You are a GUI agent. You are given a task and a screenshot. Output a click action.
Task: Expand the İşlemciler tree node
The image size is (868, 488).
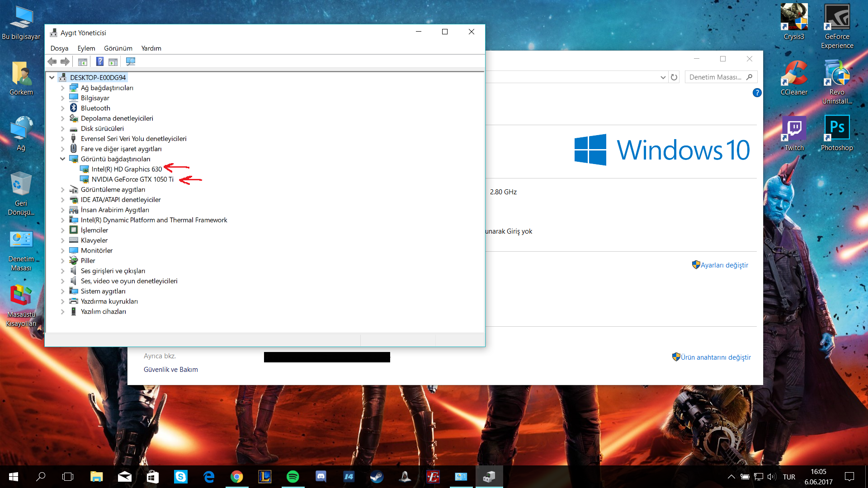[62, 230]
